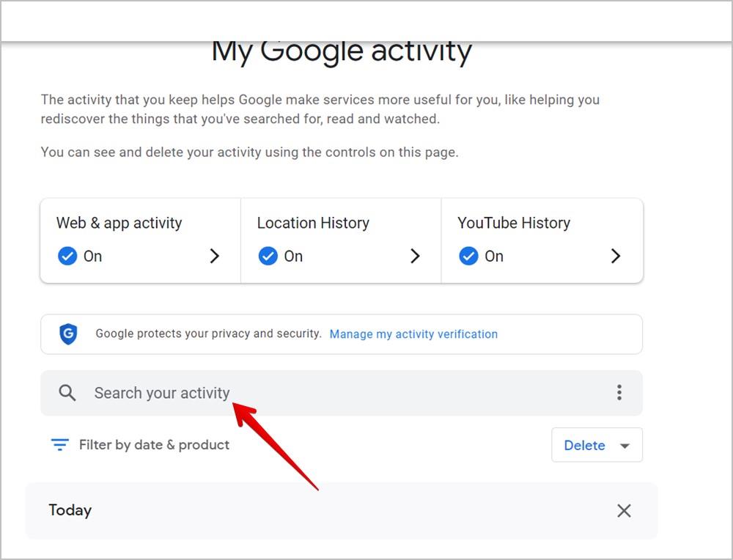The image size is (733, 560).
Task: Click 'You can see and delete your activity' sentence
Action: tap(250, 152)
